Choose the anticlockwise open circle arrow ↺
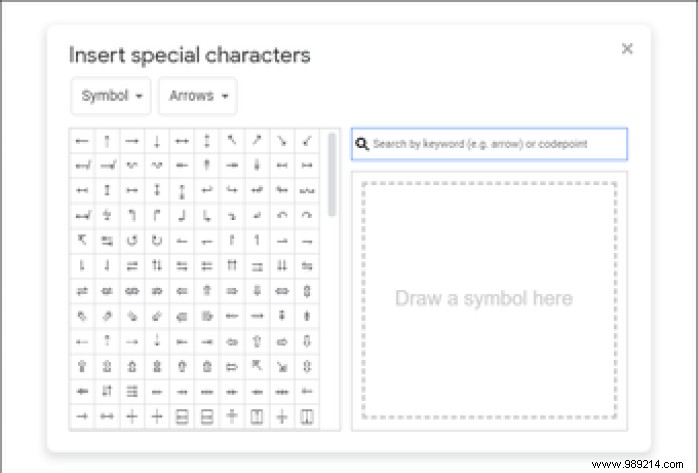 coord(132,241)
